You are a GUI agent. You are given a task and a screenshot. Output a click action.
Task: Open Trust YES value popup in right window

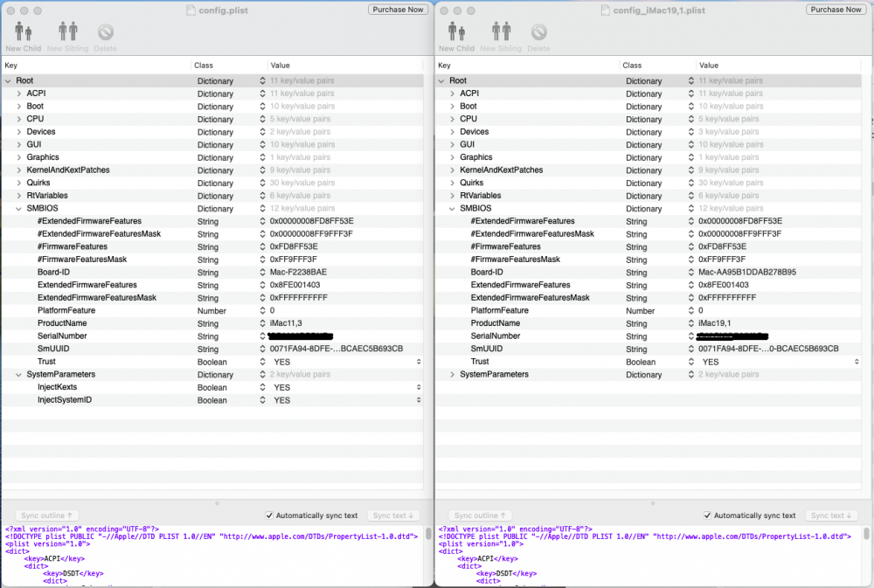pyautogui.click(x=857, y=362)
